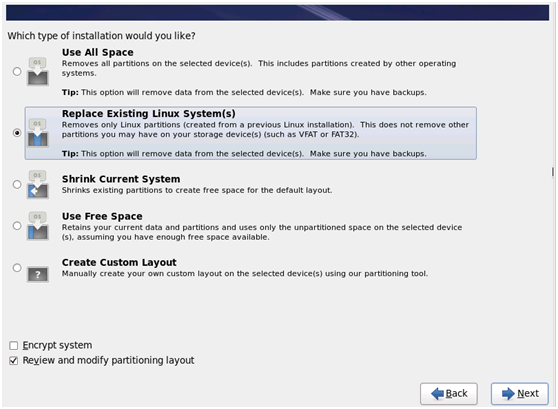Screen dimensions: 558x409
Task: Click the blue arrow on Next button
Action: coord(508,394)
